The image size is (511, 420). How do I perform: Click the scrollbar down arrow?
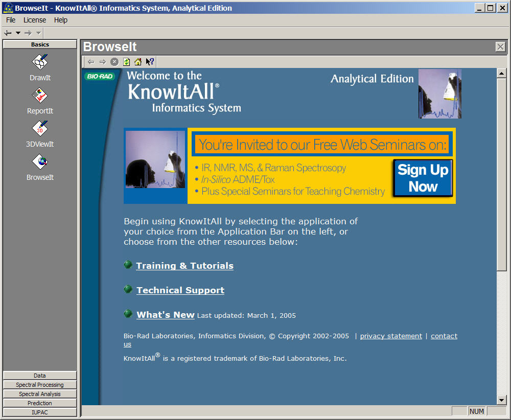(x=501, y=400)
